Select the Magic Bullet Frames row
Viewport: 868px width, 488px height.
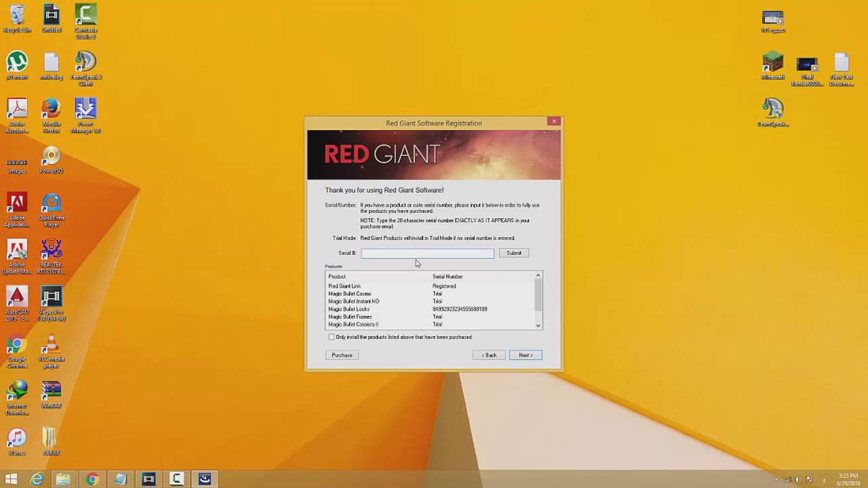click(x=430, y=317)
